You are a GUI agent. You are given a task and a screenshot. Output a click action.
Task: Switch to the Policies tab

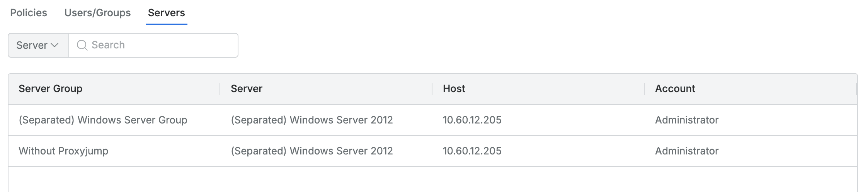[x=29, y=13]
